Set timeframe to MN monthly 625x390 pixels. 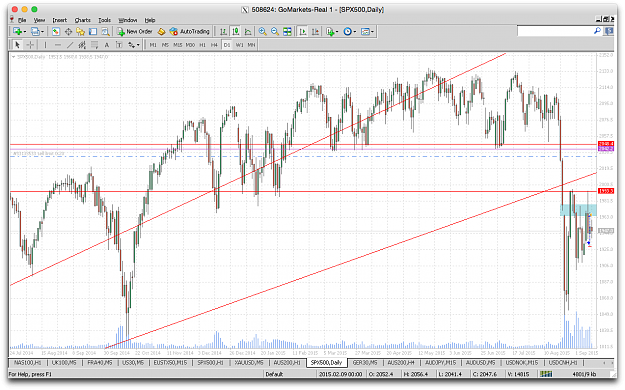click(252, 45)
